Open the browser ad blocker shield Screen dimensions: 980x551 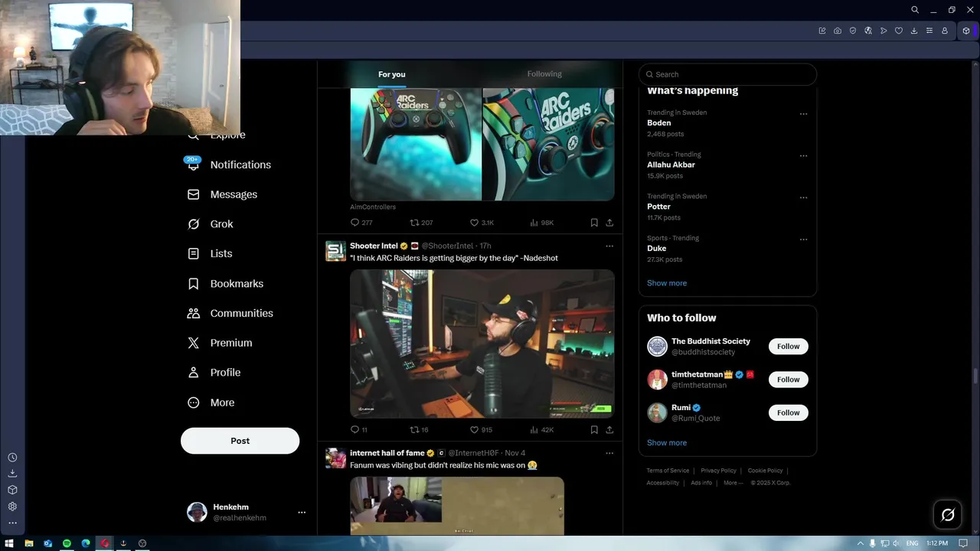853,31
